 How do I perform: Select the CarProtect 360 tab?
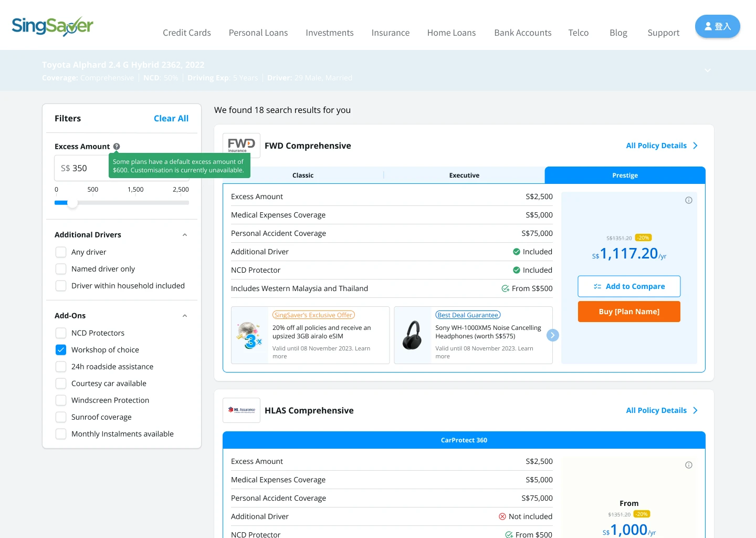[464, 440]
